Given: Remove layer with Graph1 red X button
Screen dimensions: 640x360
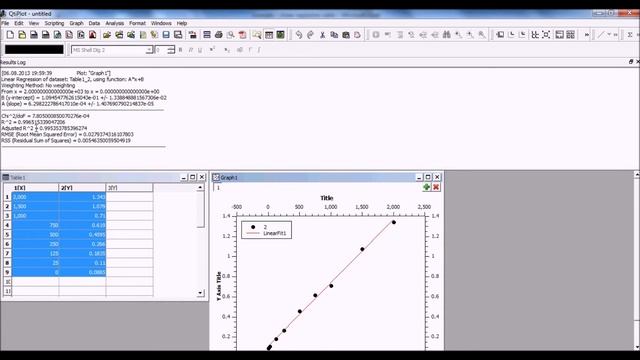Looking at the screenshot, I should [436, 187].
